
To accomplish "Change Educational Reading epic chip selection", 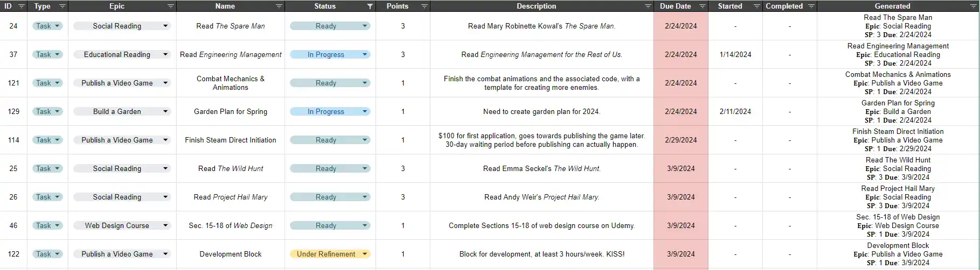I will pyautogui.click(x=165, y=54).
